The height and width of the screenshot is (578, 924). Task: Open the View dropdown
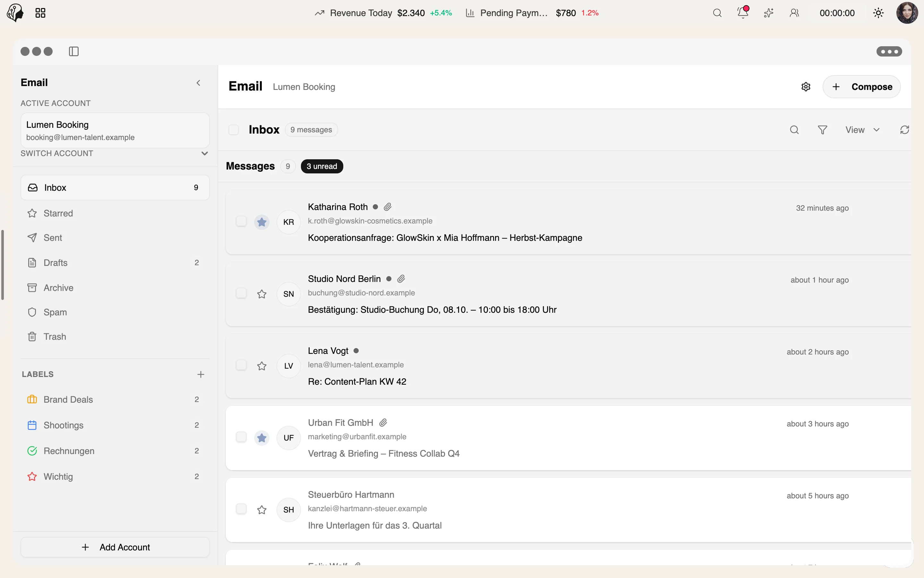[x=862, y=130]
